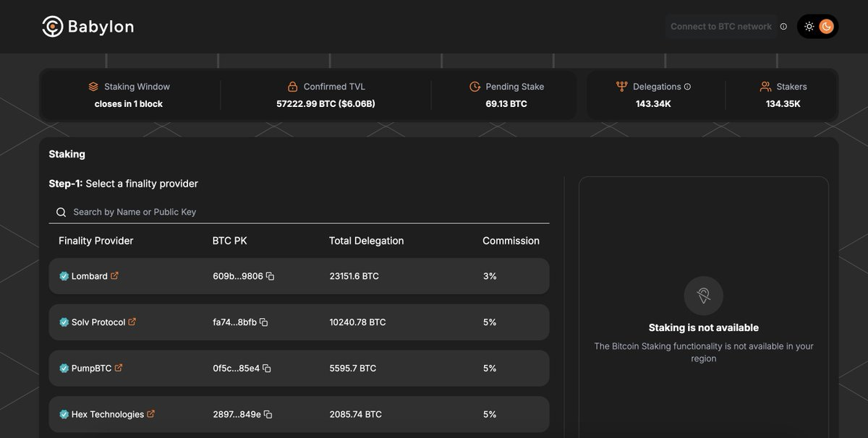Click the Delegations fork icon
The image size is (868, 438).
click(622, 87)
